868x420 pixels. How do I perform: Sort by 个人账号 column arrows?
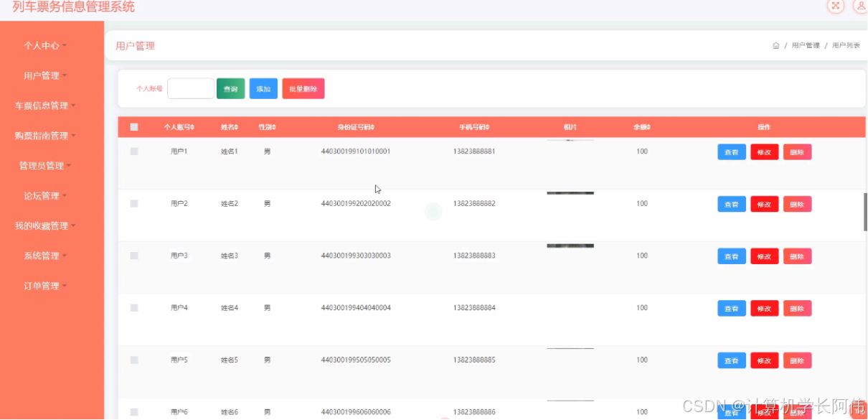tap(192, 127)
